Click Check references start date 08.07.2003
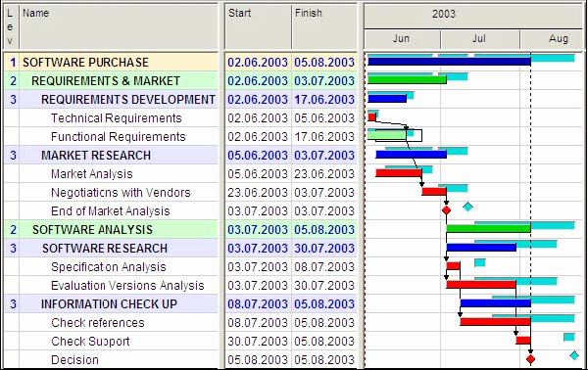Viewport: 588px width, 370px height. (x=258, y=323)
